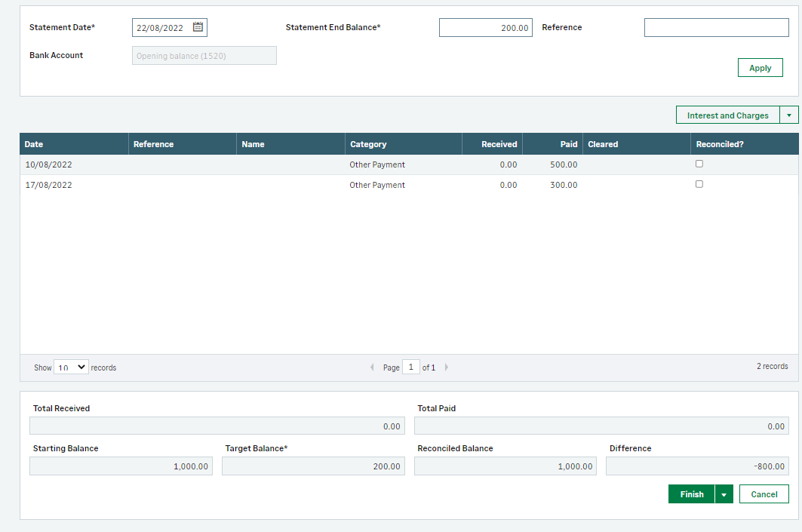Select the Statement Date text field
The image size is (802, 532).
pyautogui.click(x=161, y=28)
